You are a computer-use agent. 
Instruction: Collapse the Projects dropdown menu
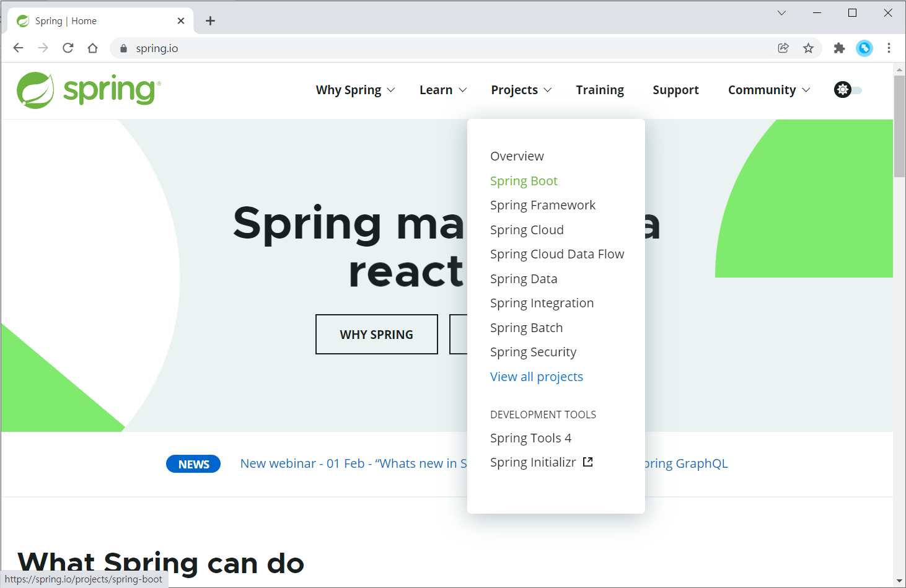pos(521,90)
